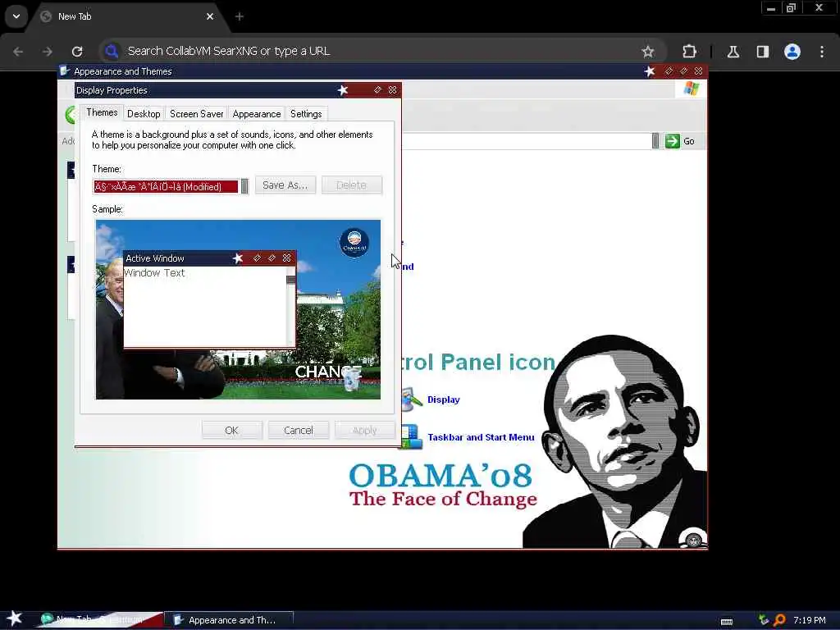This screenshot has height=630, width=840.
Task: Click the Display control panel icon
Action: click(412, 399)
